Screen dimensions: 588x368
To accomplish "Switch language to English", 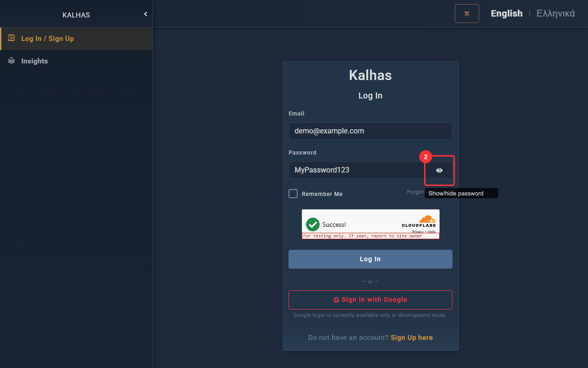I will (507, 13).
